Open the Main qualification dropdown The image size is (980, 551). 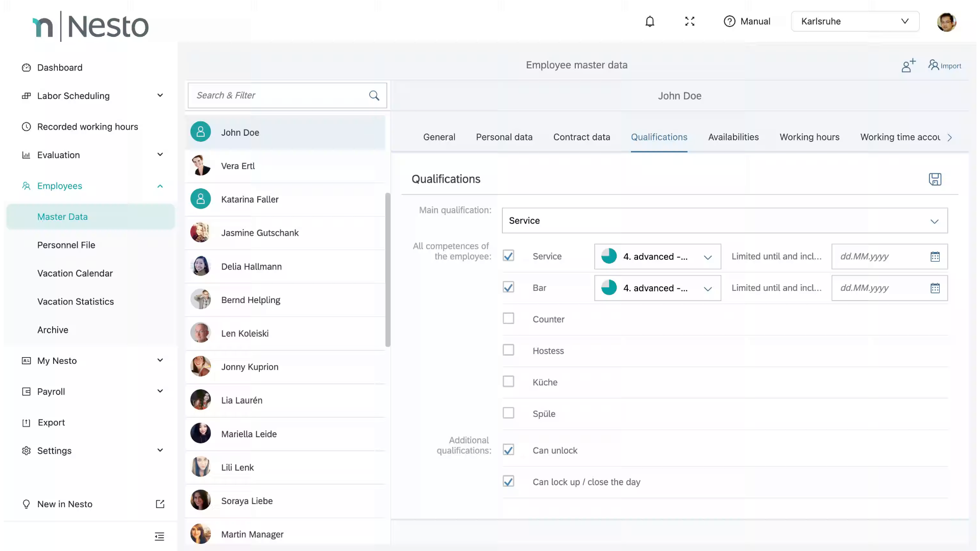724,220
